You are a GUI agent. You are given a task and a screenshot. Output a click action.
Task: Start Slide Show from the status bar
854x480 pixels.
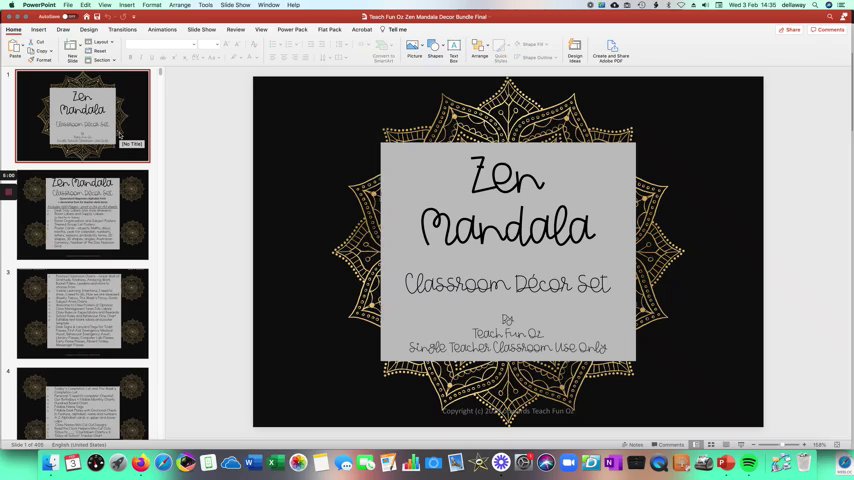(741, 445)
